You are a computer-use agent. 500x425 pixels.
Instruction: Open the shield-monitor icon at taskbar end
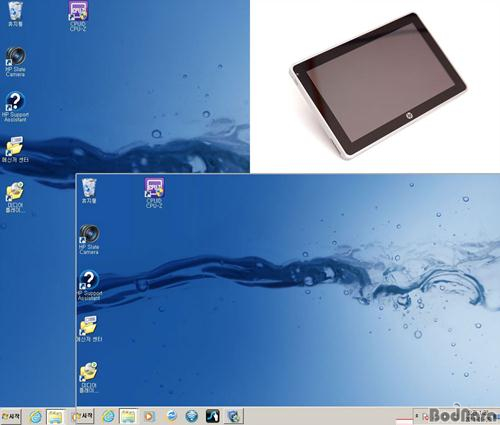[x=233, y=416]
